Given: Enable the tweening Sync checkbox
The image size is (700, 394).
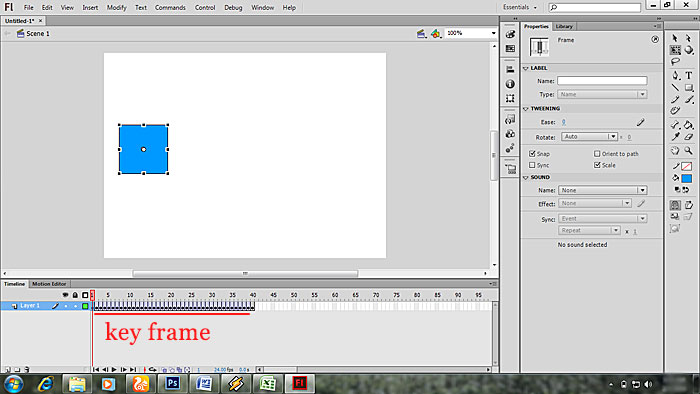Looking at the screenshot, I should [x=532, y=165].
